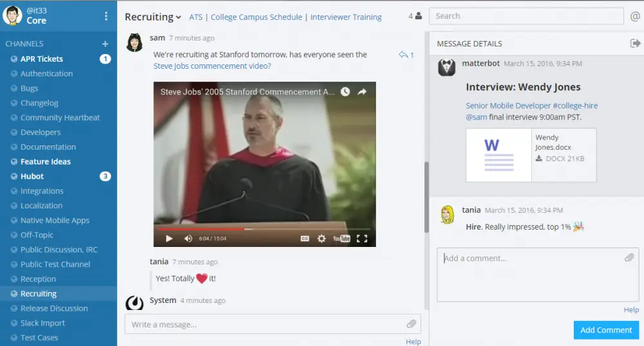Open video settings gear icon
644x346 pixels.
point(321,239)
